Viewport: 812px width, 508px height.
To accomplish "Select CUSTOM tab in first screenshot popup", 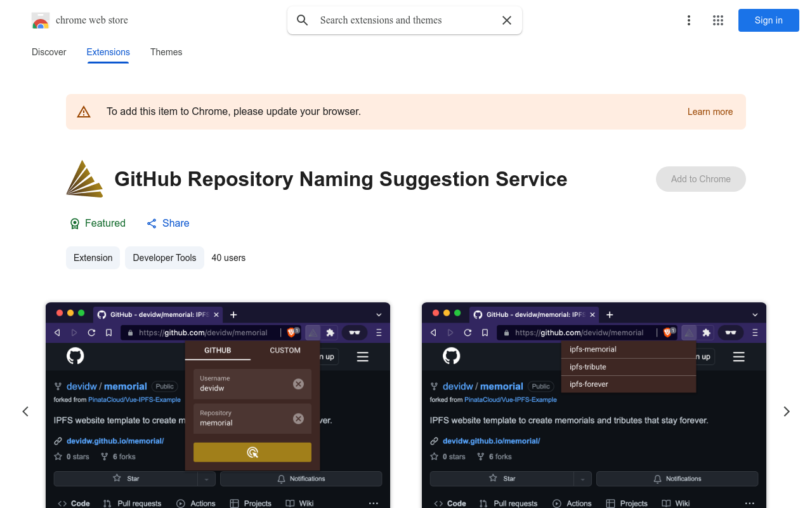I will coord(285,351).
